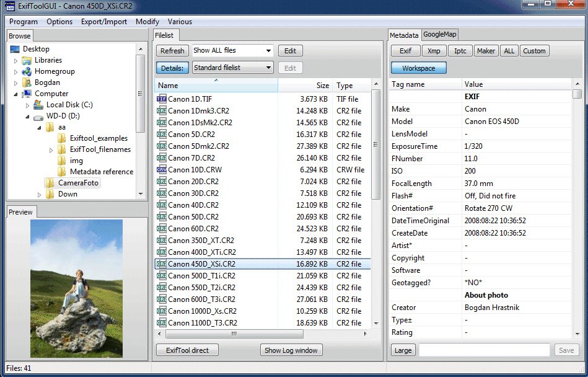Click the CR2 icon beside Canon 5D.CR2
588x377 pixels.
162,135
